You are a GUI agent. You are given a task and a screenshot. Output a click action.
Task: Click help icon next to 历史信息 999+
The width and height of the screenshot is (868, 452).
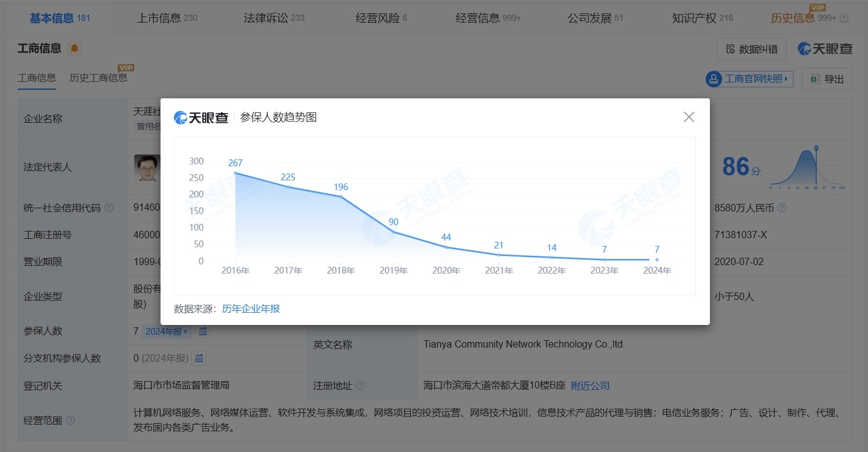click(844, 18)
